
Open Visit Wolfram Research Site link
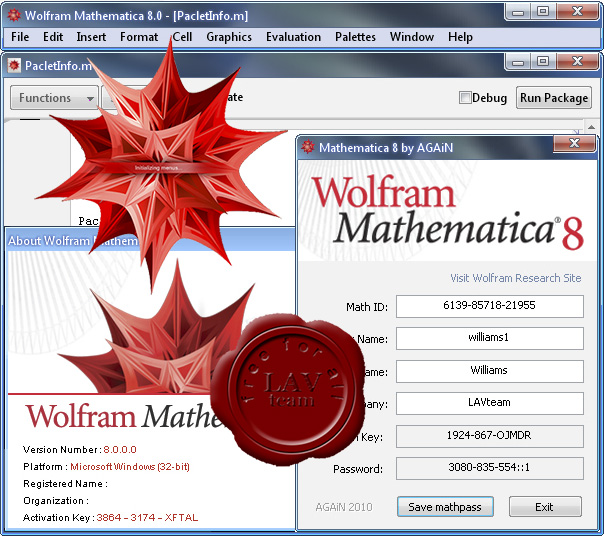pos(516,278)
